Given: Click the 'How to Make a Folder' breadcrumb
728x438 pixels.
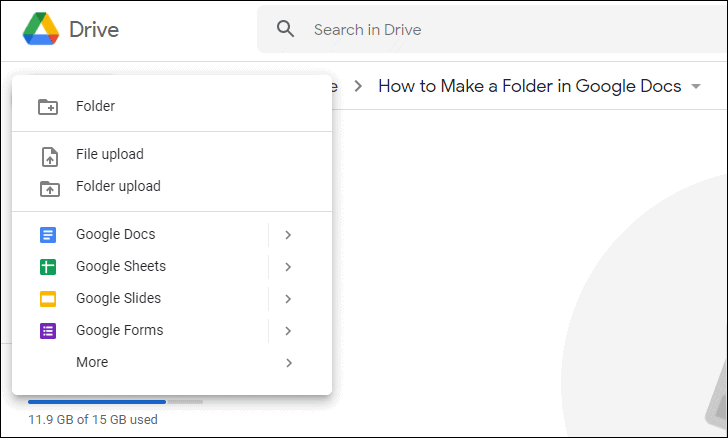Looking at the screenshot, I should click(530, 86).
